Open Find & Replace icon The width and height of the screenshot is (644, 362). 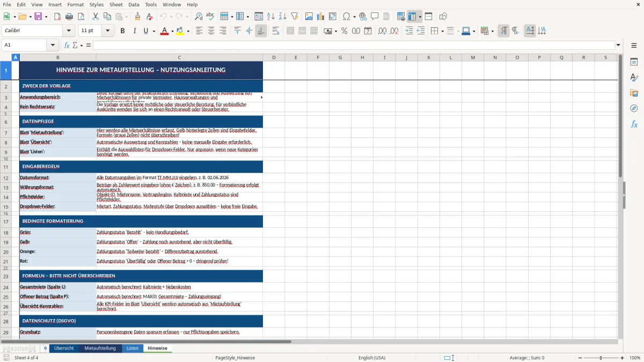[x=199, y=17]
